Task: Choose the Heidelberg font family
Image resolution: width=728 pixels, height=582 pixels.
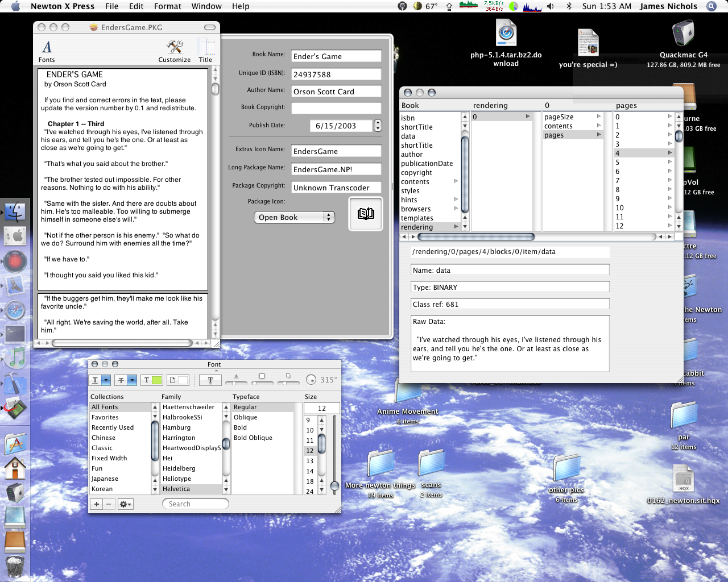Action: (x=191, y=468)
